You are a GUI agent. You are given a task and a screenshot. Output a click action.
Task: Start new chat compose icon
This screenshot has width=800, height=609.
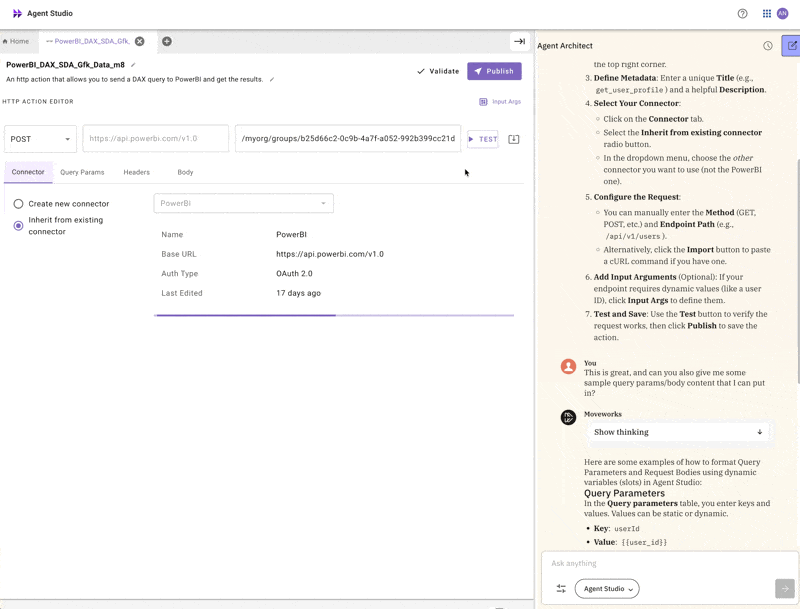(x=791, y=46)
